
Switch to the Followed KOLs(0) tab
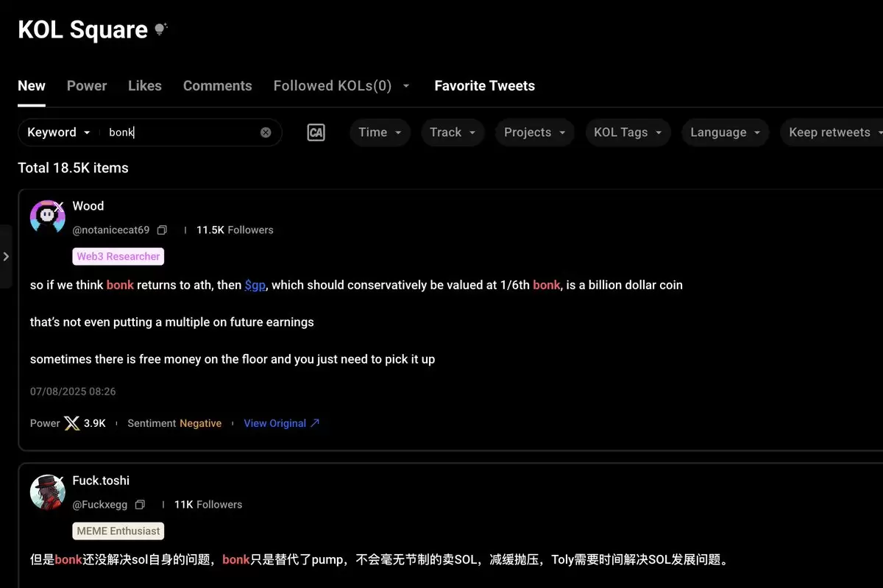tap(333, 86)
